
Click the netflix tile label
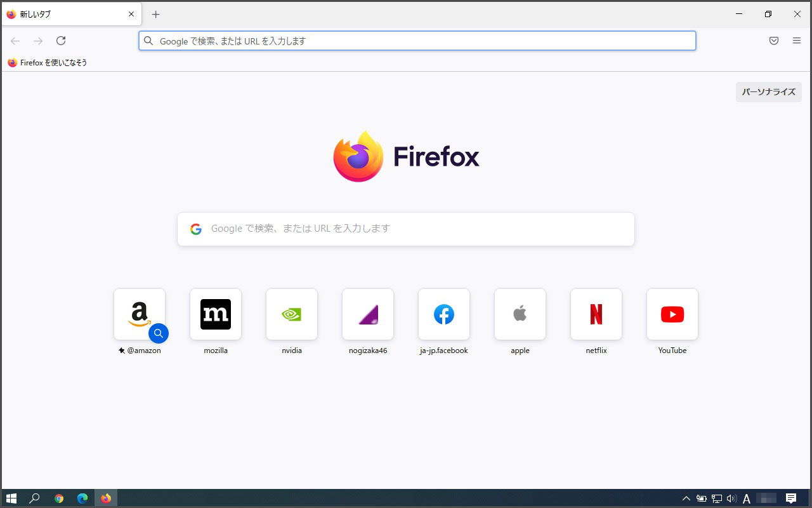coord(596,351)
